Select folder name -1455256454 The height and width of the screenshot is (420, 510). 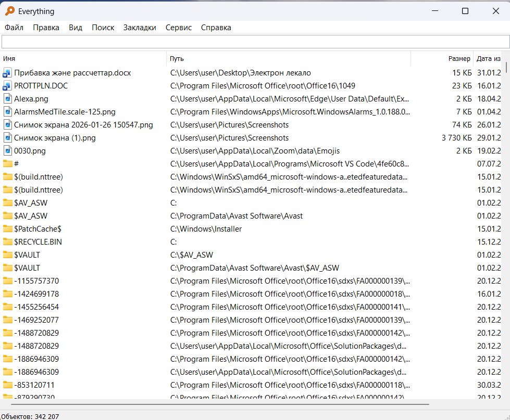click(x=36, y=307)
